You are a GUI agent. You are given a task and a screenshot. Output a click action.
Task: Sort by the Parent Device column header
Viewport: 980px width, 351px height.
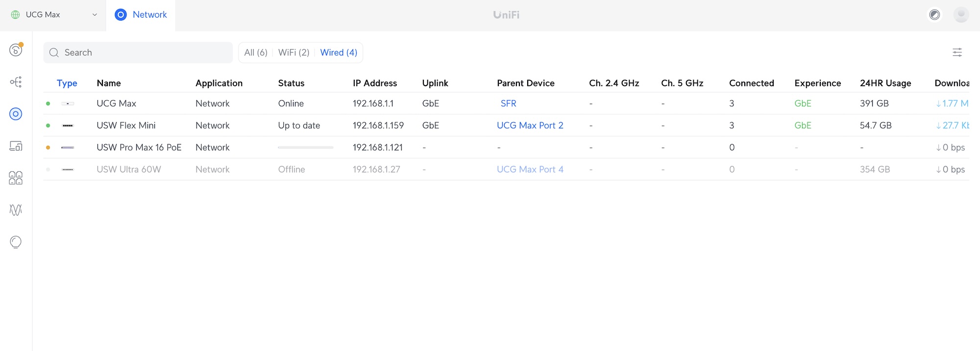(526, 83)
